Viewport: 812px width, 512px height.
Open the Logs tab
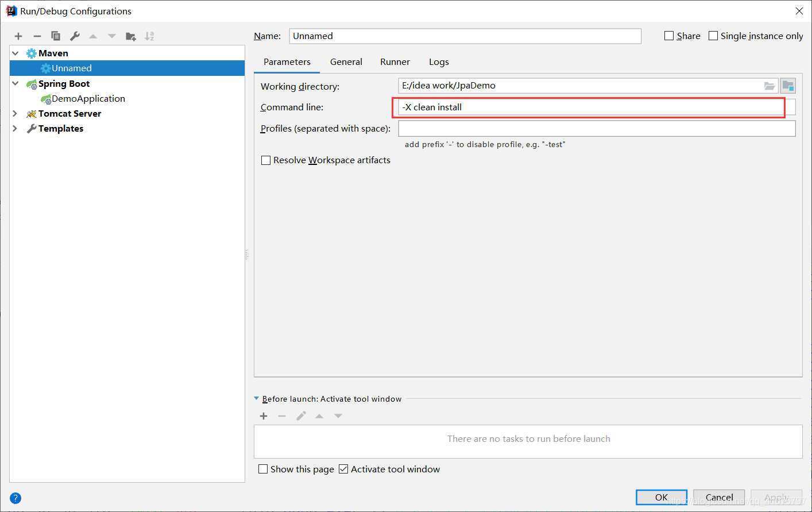coord(438,61)
